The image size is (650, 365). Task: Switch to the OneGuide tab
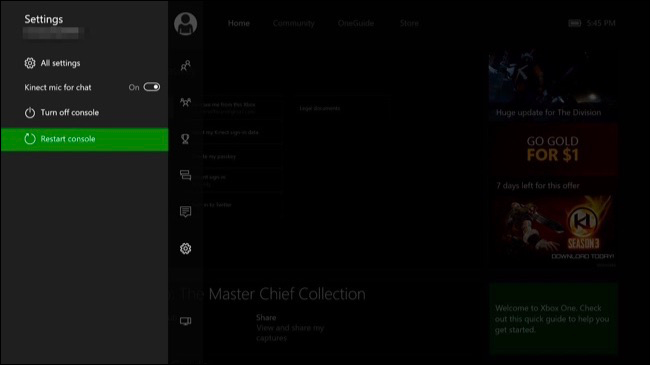coord(356,23)
